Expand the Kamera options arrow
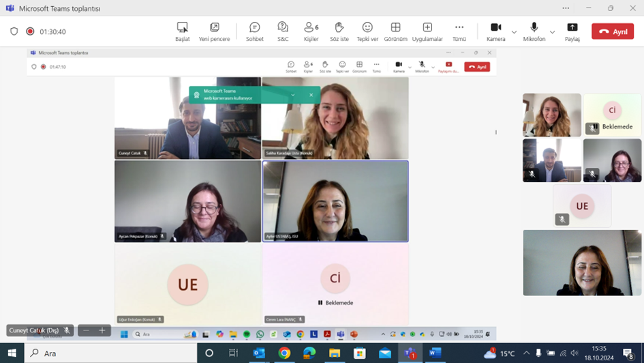The image size is (644, 363). pyautogui.click(x=514, y=32)
